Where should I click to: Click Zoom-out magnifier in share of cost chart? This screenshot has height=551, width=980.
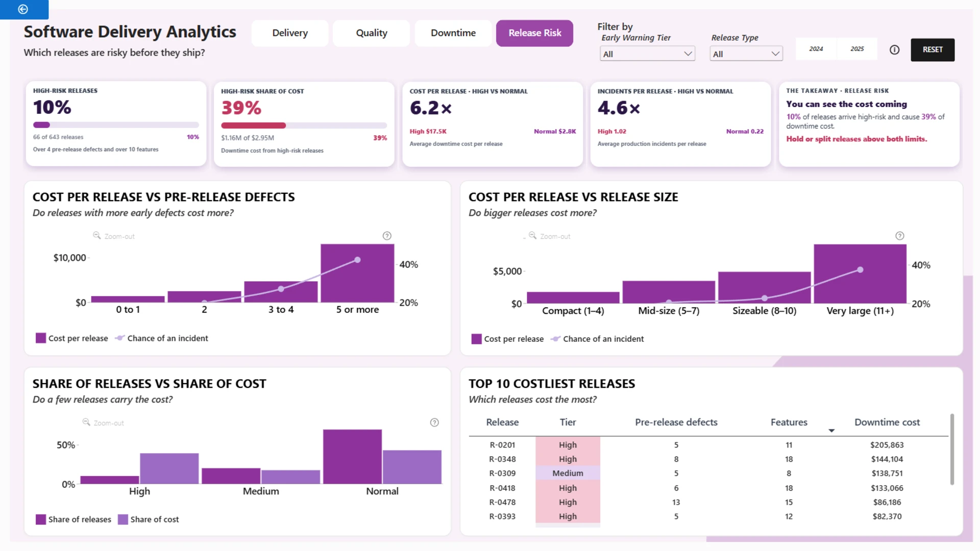click(86, 422)
